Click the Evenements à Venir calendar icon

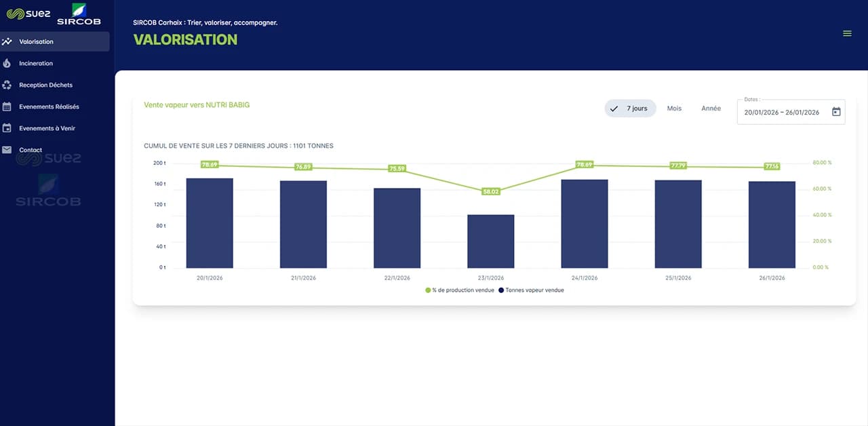7,128
